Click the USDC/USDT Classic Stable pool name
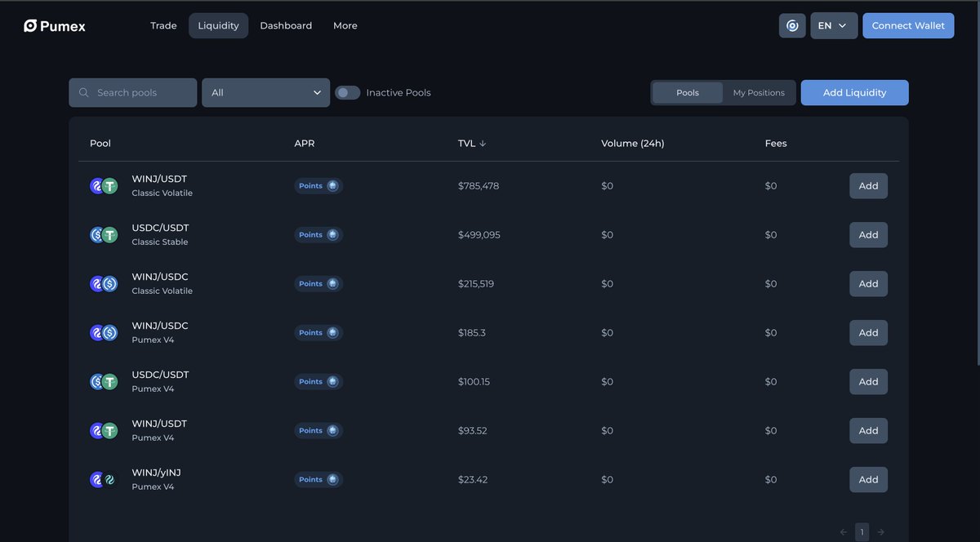Viewport: 980px width, 542px height. [x=160, y=228]
